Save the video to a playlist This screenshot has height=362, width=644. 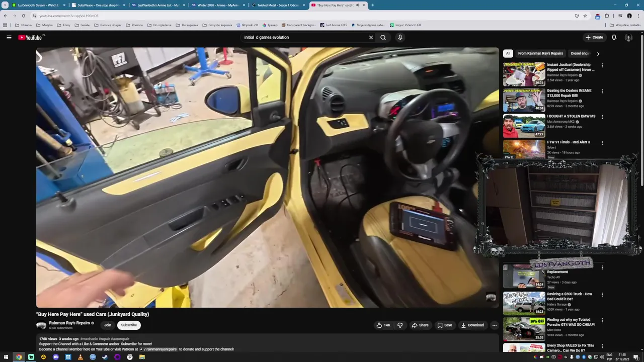(445, 325)
